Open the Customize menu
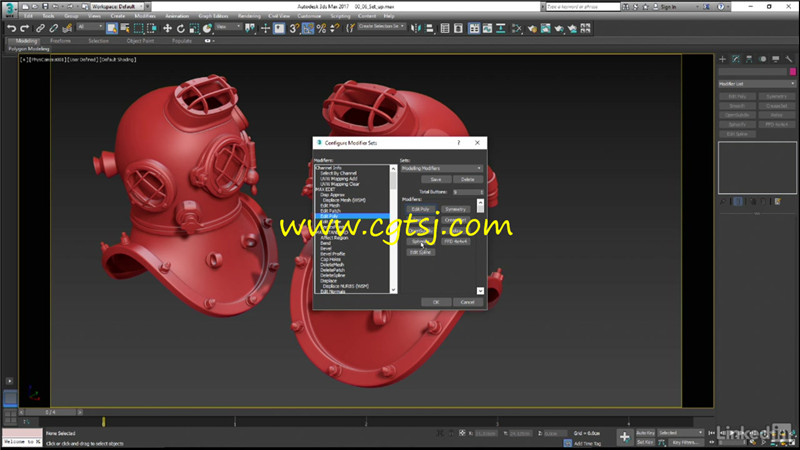800x450 pixels. click(x=309, y=16)
